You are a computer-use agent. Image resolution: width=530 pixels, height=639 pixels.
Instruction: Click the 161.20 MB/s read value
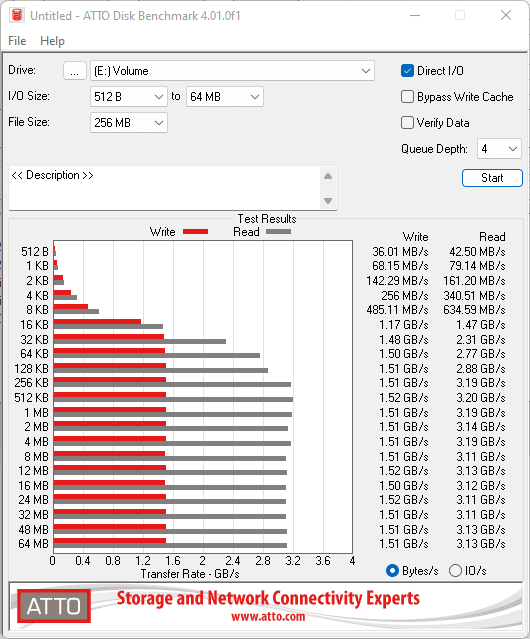tap(474, 280)
